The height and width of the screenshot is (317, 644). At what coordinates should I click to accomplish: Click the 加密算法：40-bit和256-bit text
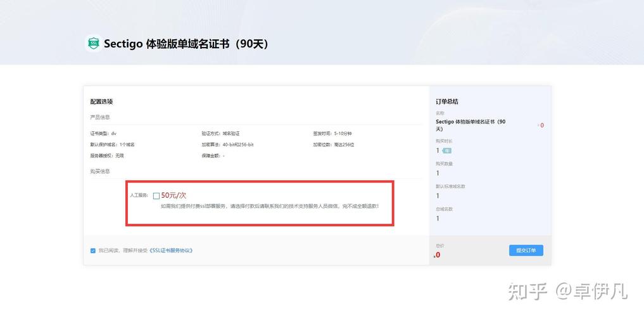(x=227, y=145)
